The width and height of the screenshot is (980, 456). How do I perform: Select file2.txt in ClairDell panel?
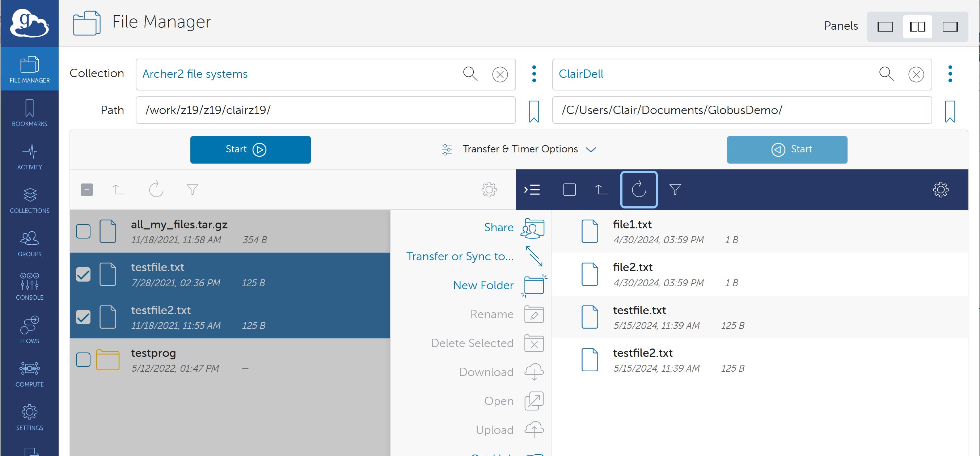[760, 274]
